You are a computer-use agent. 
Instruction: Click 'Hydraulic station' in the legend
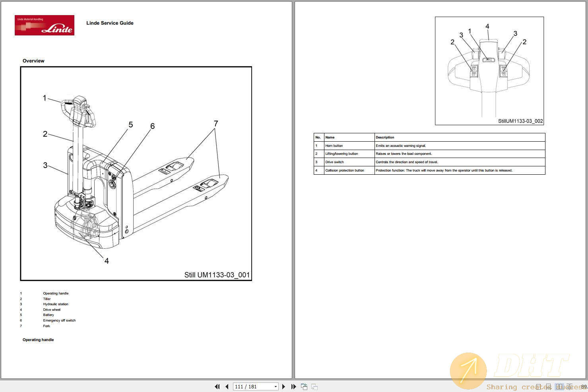pyautogui.click(x=56, y=304)
